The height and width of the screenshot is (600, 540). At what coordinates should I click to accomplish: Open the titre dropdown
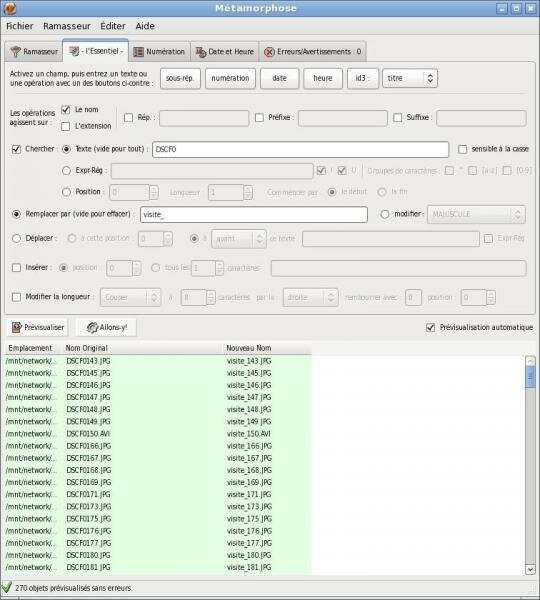[409, 78]
